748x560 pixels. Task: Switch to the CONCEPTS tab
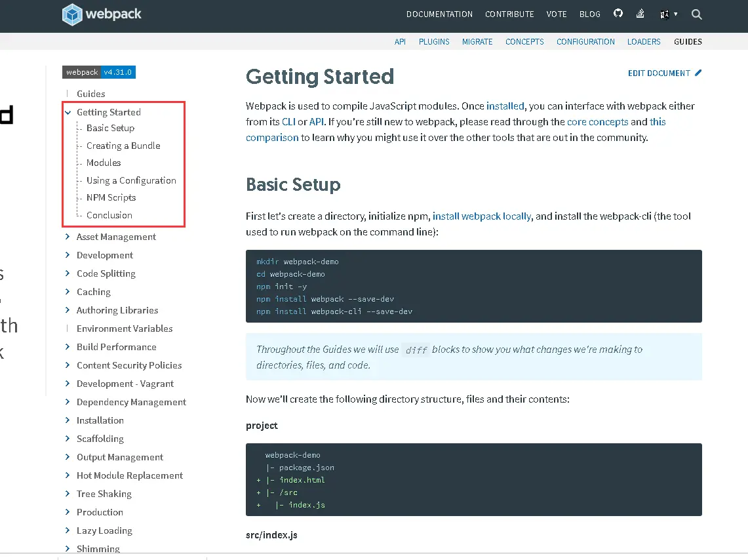coord(524,41)
